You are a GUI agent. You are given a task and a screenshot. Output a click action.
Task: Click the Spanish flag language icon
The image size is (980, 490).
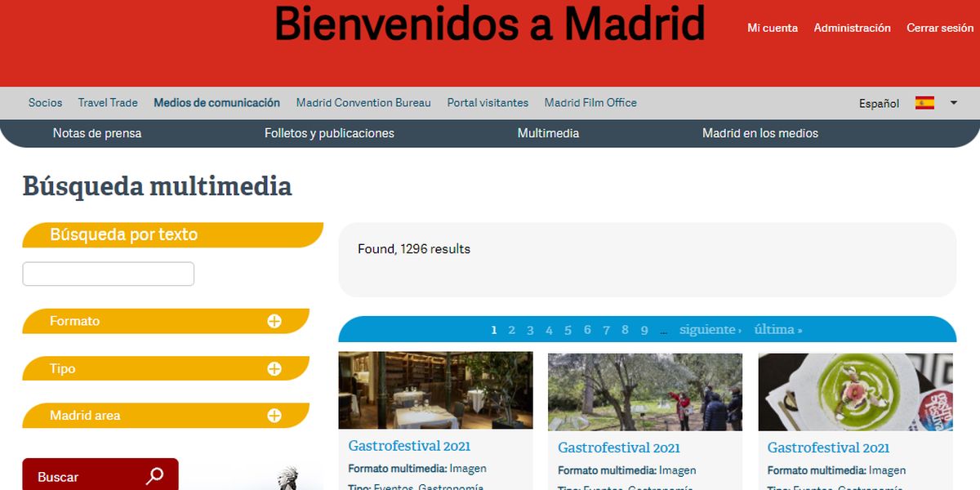pos(924,103)
